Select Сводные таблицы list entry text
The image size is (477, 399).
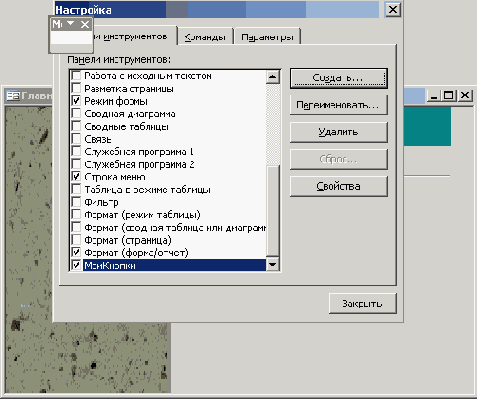click(126, 127)
